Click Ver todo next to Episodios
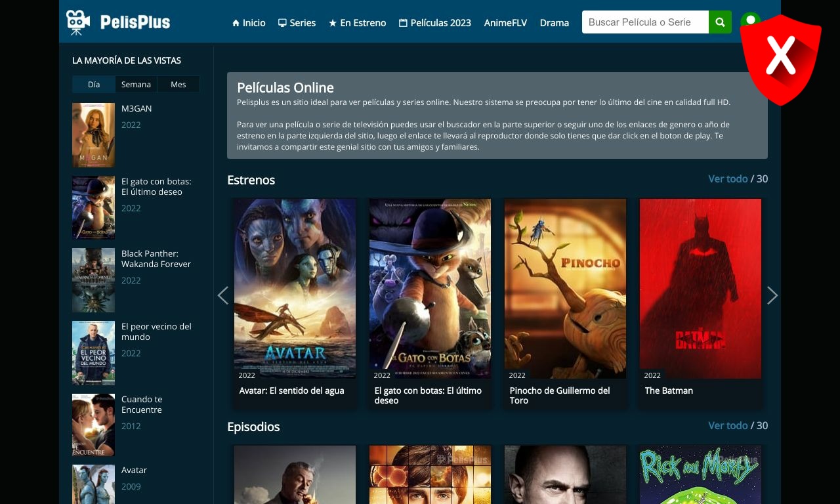840x504 pixels. click(x=728, y=425)
